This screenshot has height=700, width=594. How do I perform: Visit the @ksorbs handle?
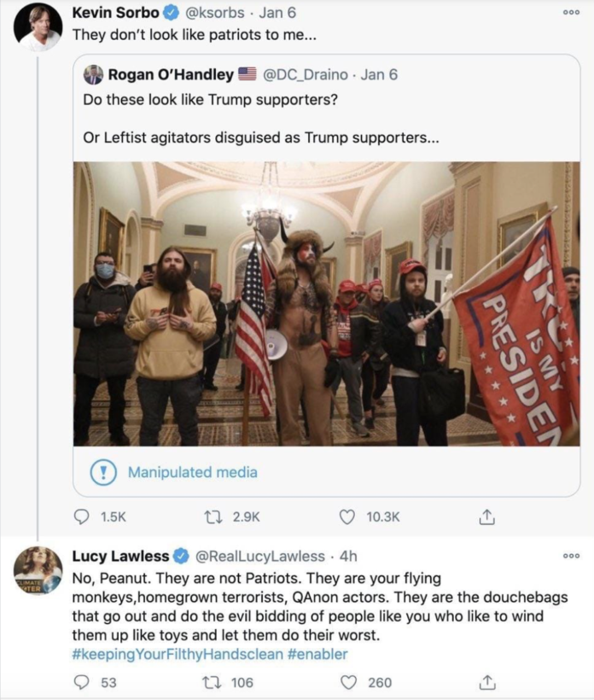pos(215,13)
